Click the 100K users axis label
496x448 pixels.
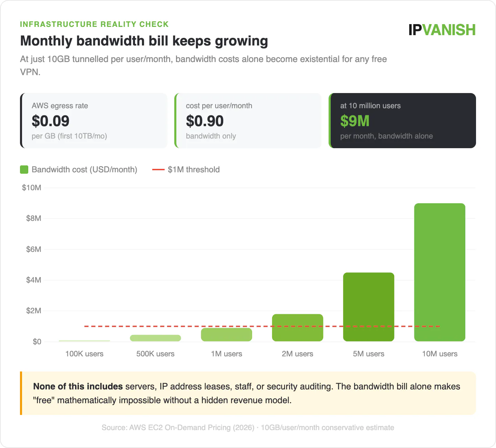(x=84, y=354)
